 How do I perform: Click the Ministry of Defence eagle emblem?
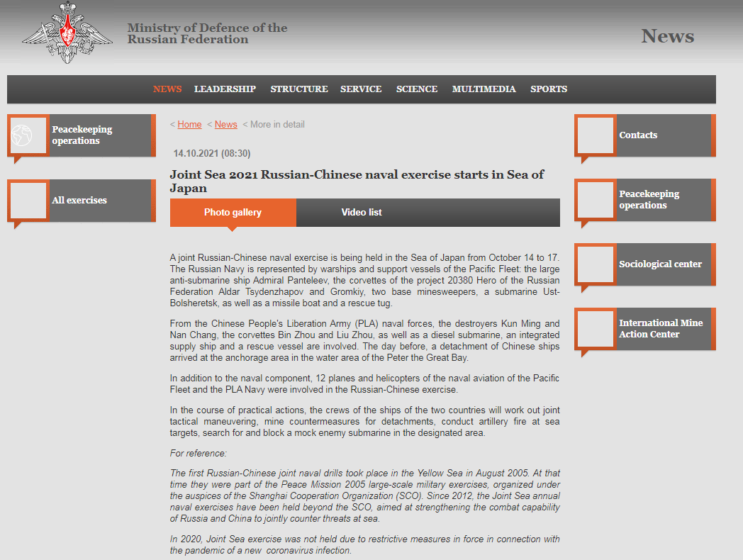pyautogui.click(x=67, y=32)
